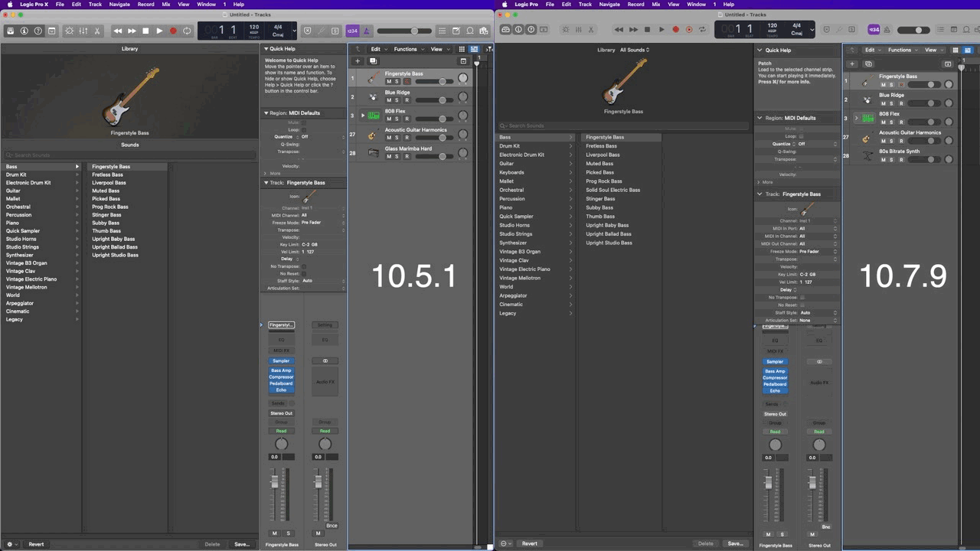Viewport: 980px width, 551px height.
Task: Open the Functions dropdown in the right track header
Action: click(x=902, y=50)
